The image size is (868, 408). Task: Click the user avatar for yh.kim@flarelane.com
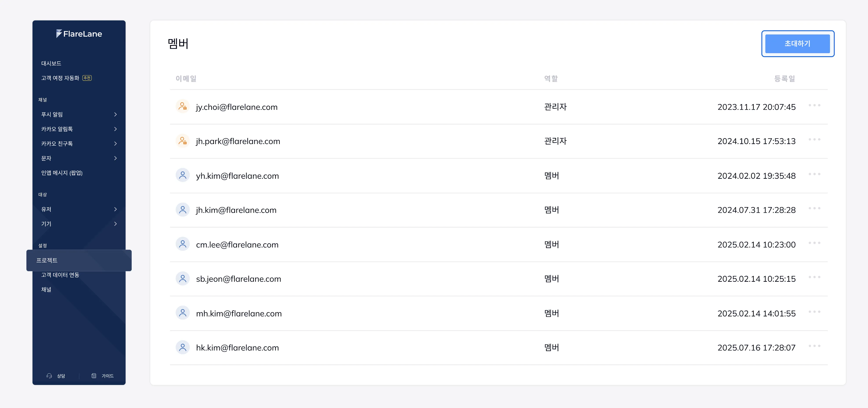(x=183, y=175)
